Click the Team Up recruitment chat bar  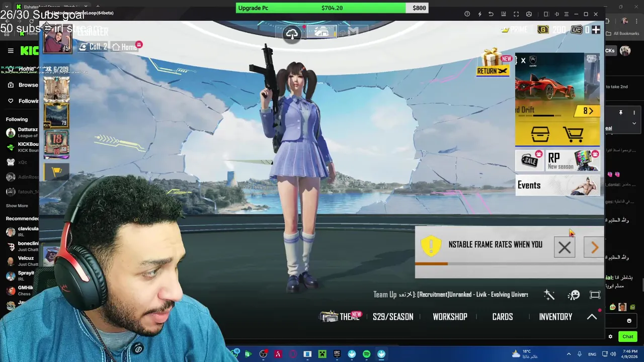450,295
